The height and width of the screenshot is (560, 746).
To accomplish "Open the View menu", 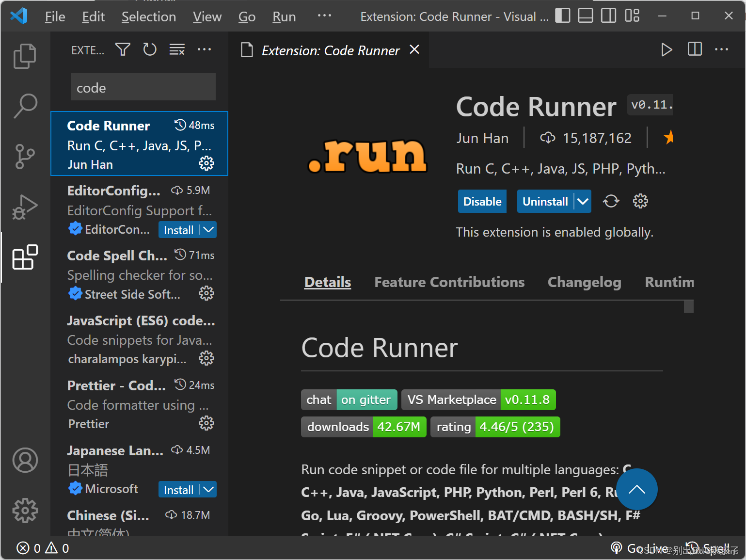I will tap(207, 16).
